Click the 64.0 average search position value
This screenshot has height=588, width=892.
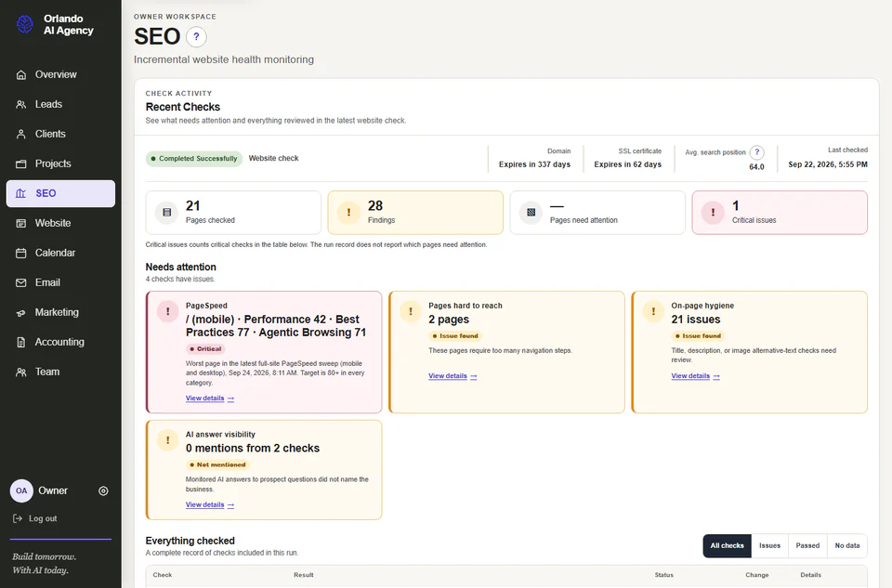pos(756,167)
